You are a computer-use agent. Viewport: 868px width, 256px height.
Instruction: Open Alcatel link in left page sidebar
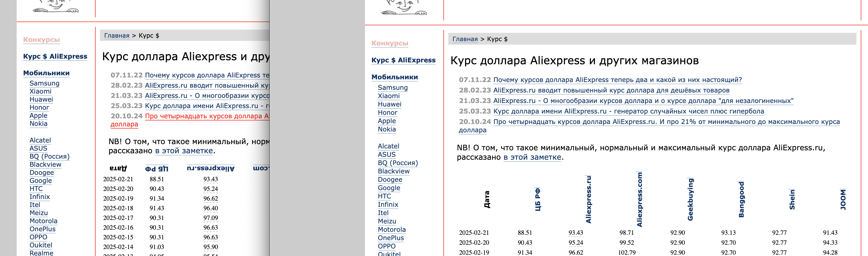click(x=40, y=140)
